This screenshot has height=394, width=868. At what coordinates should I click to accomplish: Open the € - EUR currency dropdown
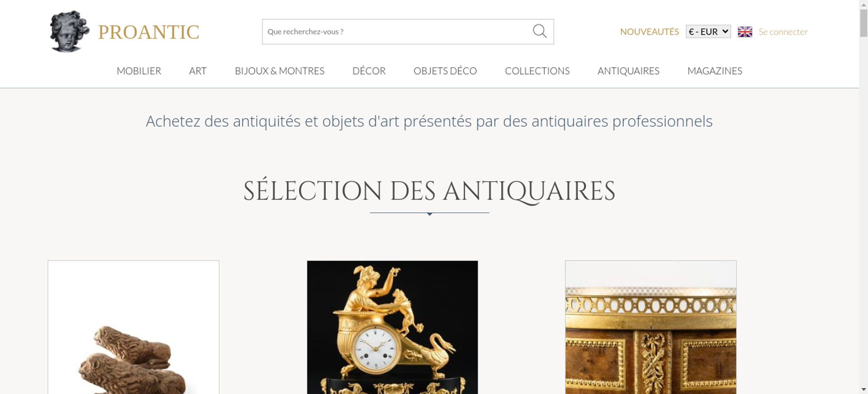(708, 32)
